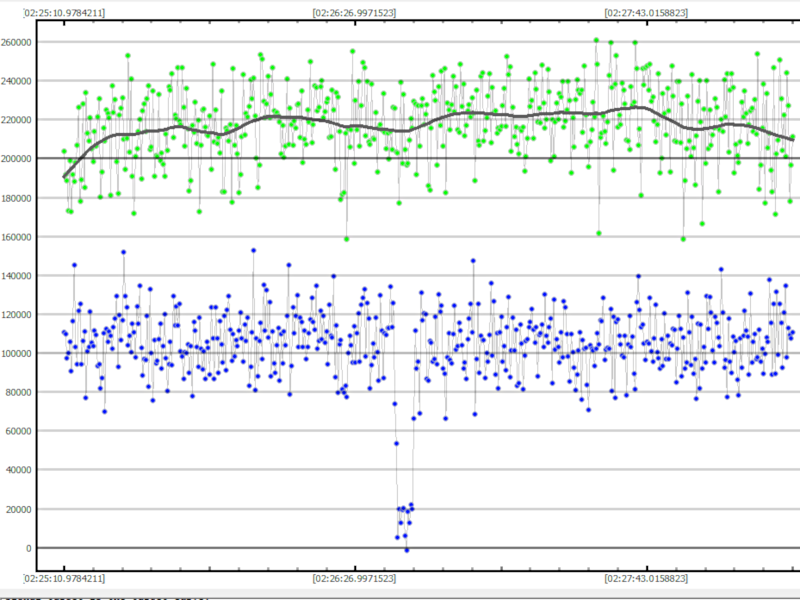This screenshot has height=600, width=800.
Task: Click the 100000 y-axis label
Action: [17, 354]
